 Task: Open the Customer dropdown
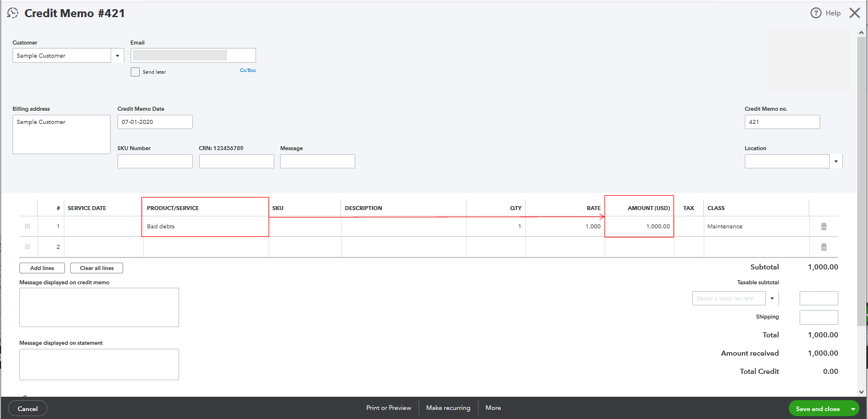click(x=117, y=55)
